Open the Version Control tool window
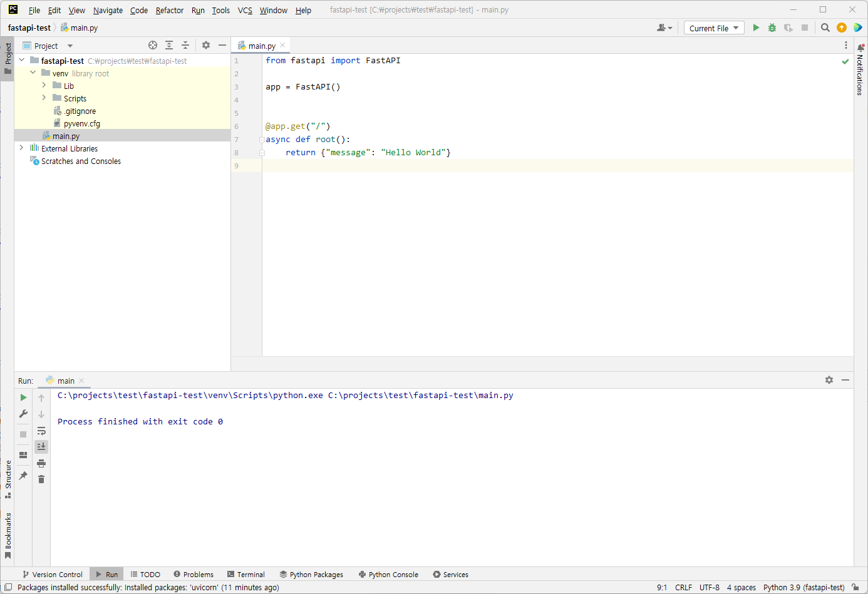 click(53, 574)
